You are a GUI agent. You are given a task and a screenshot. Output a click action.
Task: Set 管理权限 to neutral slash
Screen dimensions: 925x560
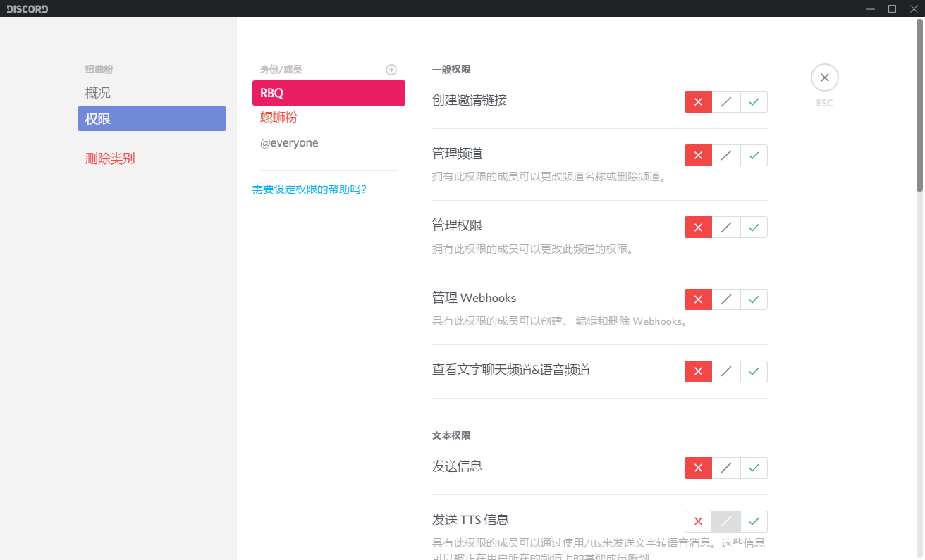[x=726, y=228]
